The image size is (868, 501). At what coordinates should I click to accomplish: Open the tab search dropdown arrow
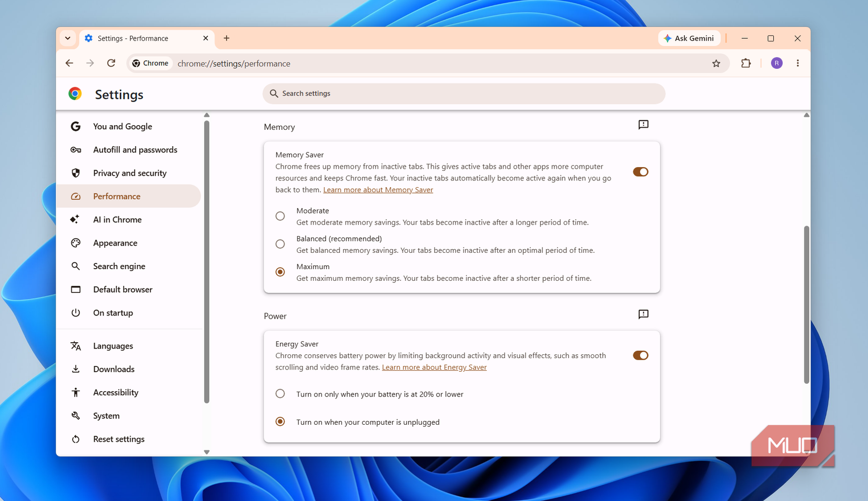click(x=68, y=38)
